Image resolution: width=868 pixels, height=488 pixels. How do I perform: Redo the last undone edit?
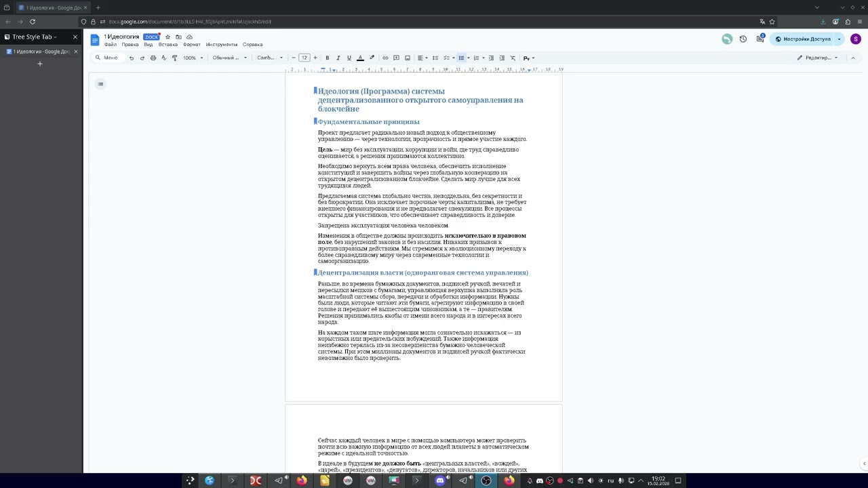click(142, 58)
